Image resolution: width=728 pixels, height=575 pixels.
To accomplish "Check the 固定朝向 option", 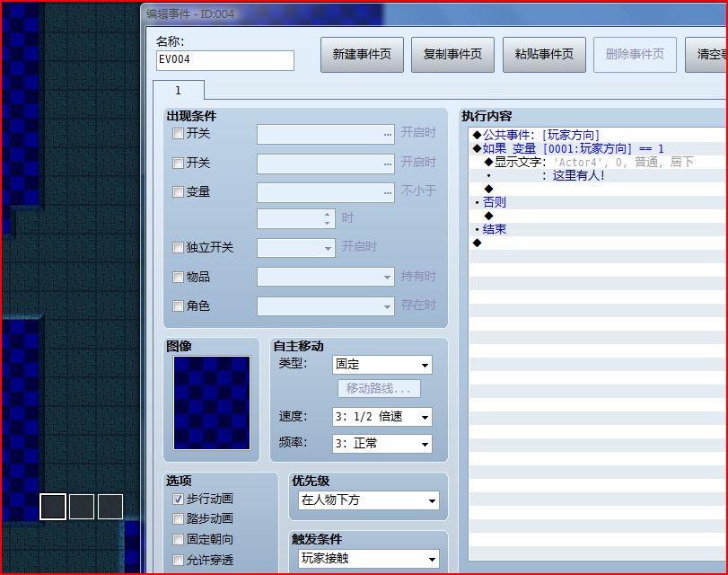I will tap(178, 539).
